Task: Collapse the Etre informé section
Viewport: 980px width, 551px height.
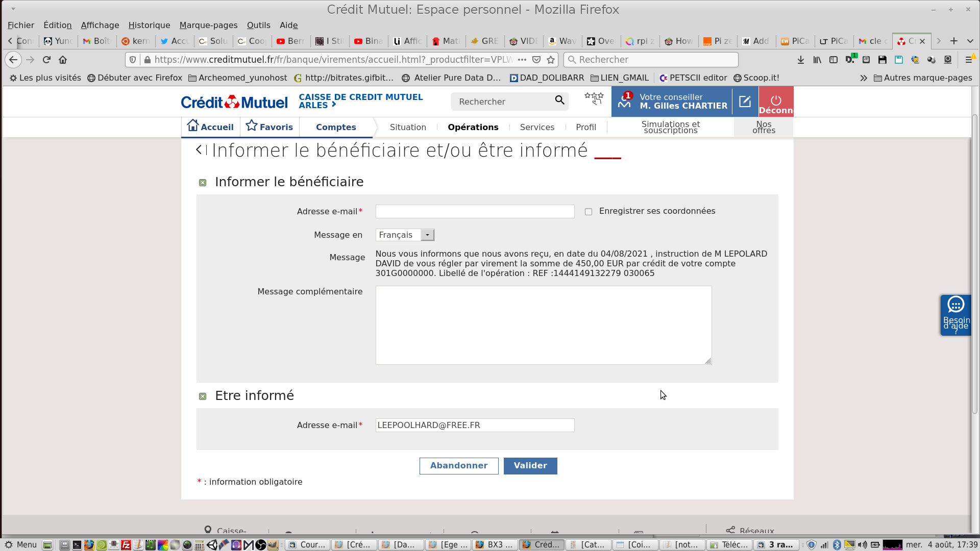Action: pyautogui.click(x=203, y=396)
